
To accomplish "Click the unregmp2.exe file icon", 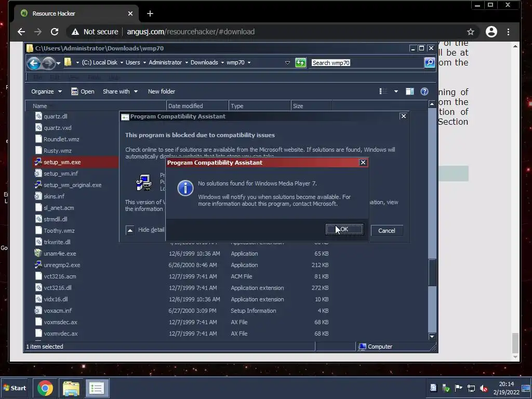I will pyautogui.click(x=38, y=265).
